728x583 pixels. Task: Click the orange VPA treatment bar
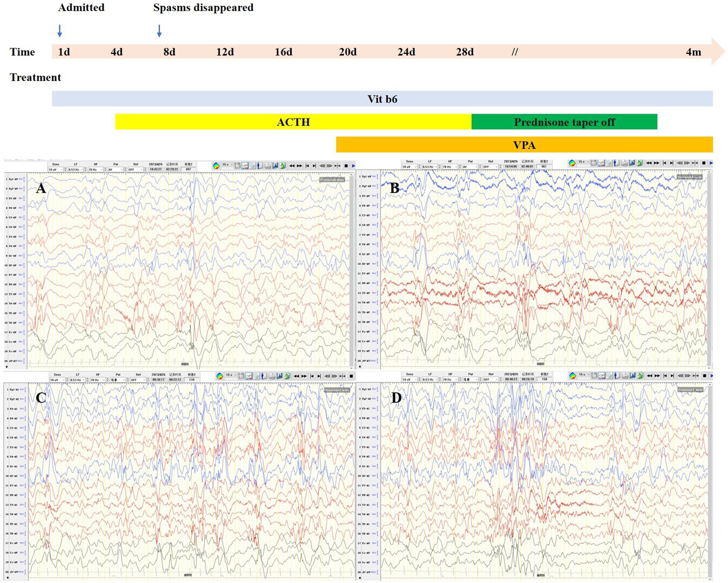524,145
